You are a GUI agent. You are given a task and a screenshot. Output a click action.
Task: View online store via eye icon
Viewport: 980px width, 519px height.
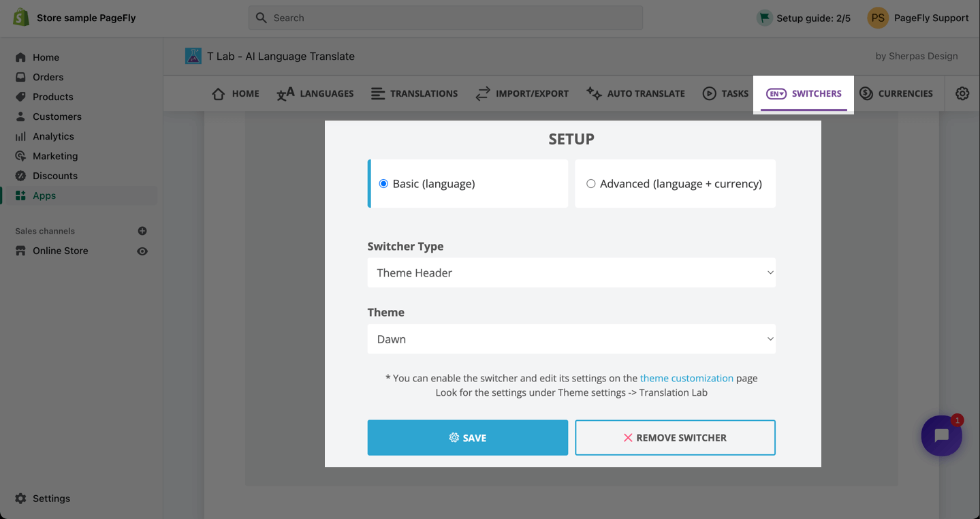tap(142, 251)
